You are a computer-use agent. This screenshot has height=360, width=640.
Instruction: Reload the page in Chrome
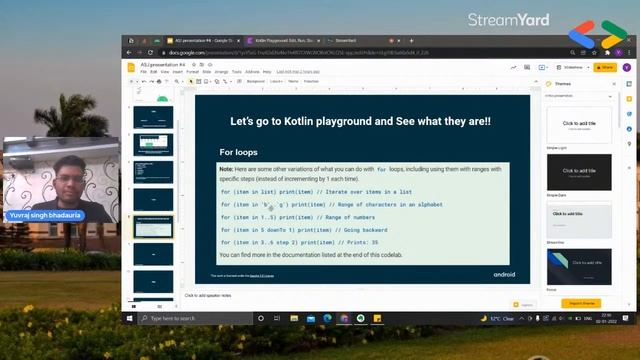pos(150,53)
